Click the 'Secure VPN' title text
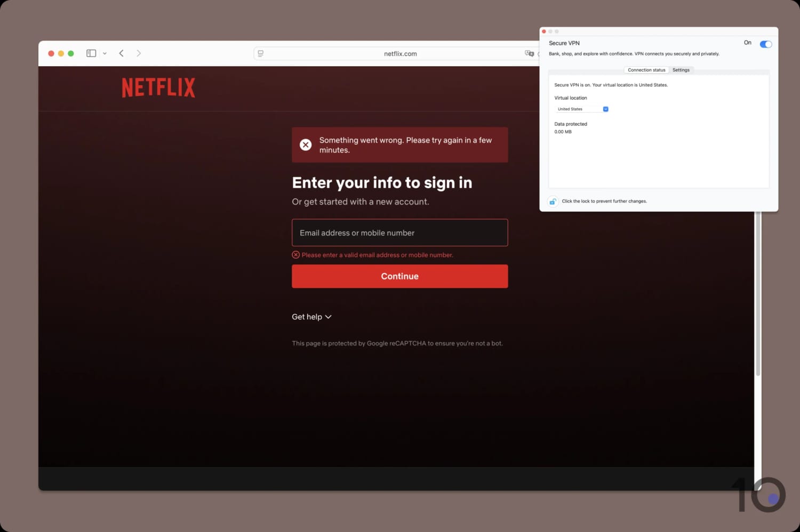The width and height of the screenshot is (800, 532). coord(564,43)
